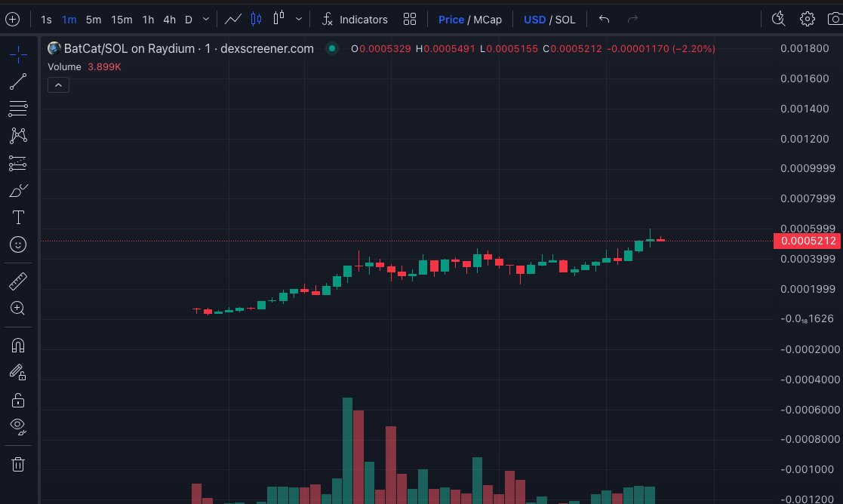Click the -0.0006000 price scale label

[810, 410]
